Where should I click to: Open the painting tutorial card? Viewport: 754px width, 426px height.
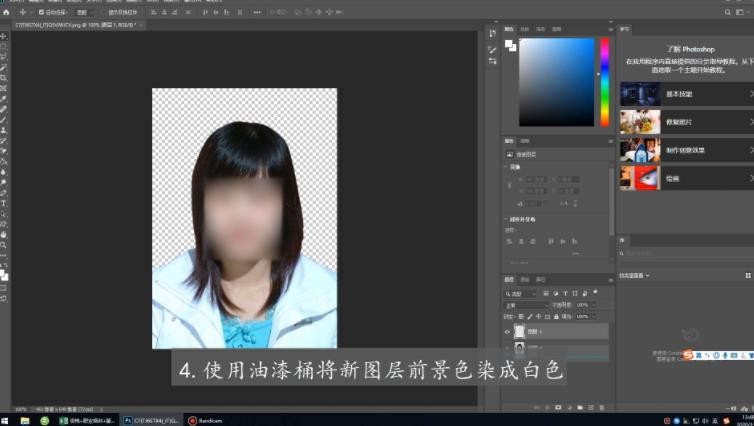687,178
